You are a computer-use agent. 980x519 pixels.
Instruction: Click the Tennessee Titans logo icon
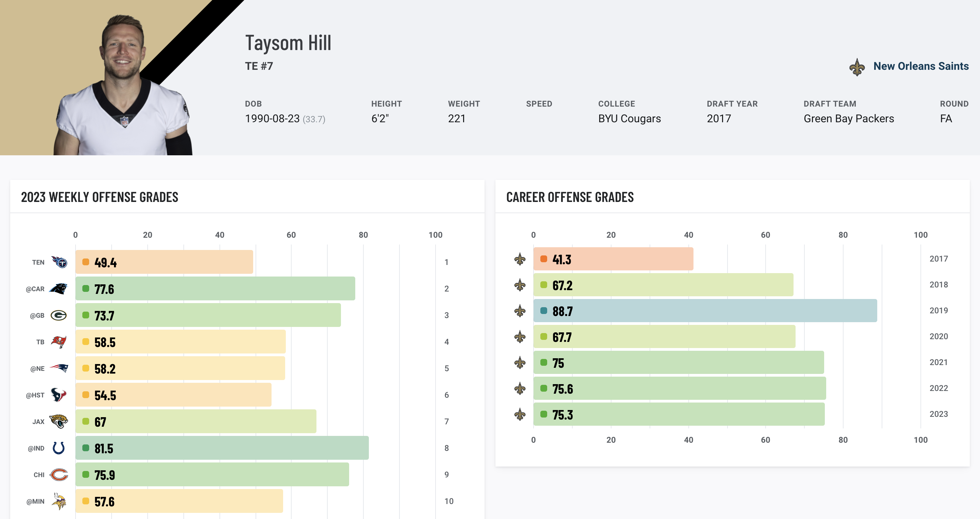click(59, 262)
